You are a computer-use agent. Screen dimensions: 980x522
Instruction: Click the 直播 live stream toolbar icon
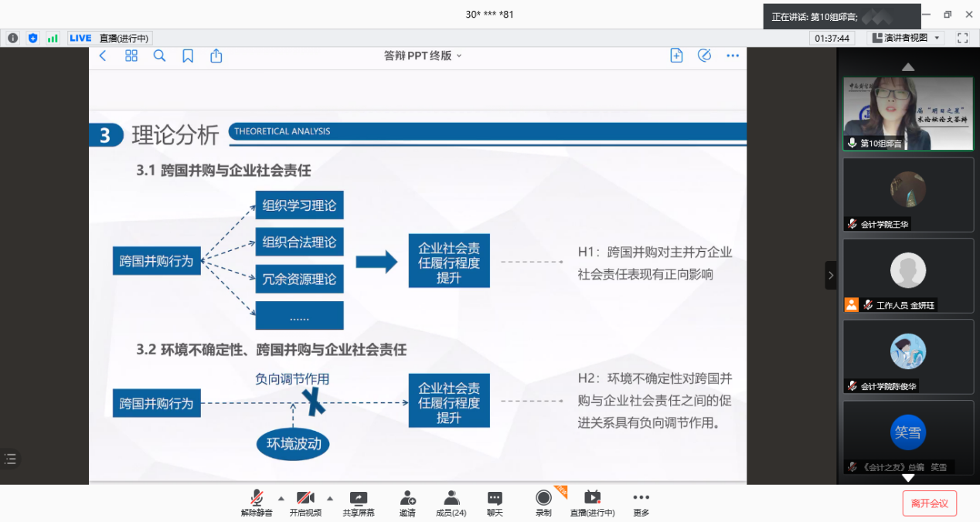(592, 499)
